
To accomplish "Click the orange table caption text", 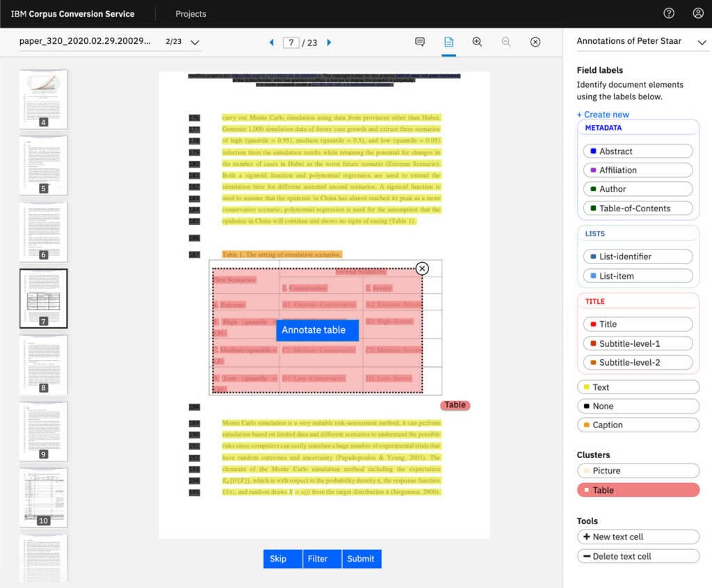I will [x=282, y=254].
